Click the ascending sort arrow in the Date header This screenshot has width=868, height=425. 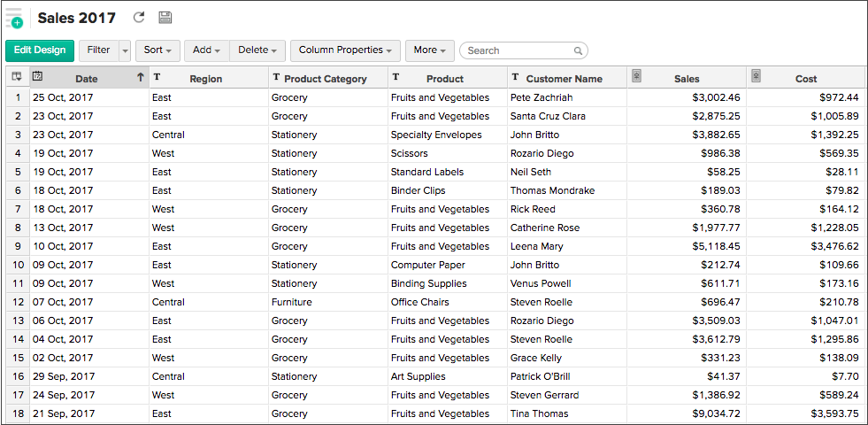[140, 78]
